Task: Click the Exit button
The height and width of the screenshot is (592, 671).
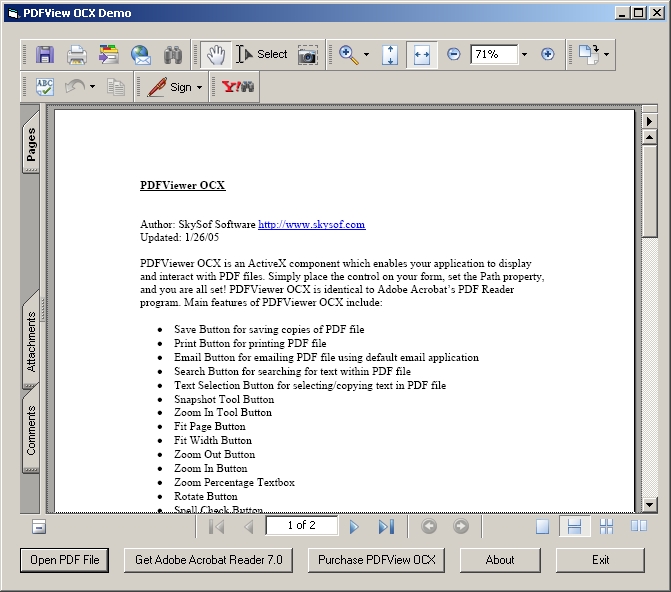Action: tap(600, 560)
